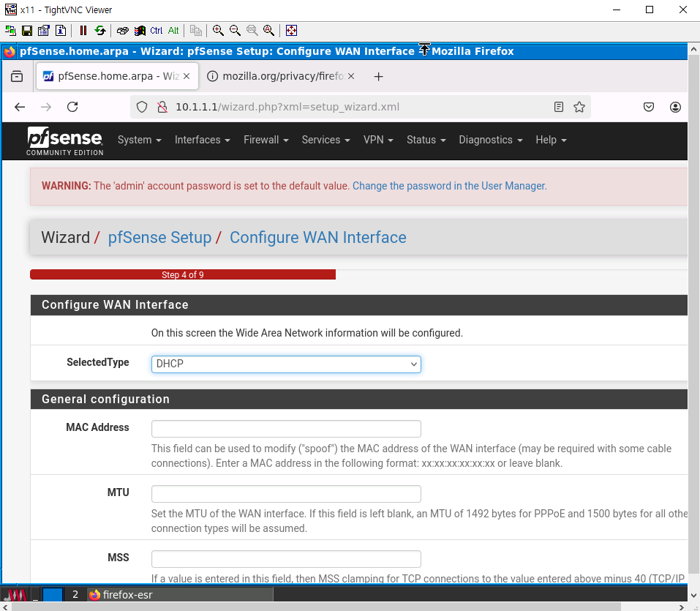
Task: Click the Save to Pocket icon
Action: [x=649, y=107]
